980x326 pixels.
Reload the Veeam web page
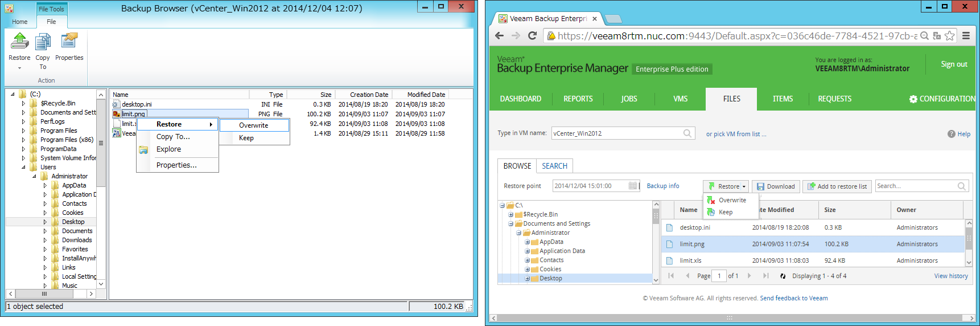pyautogui.click(x=533, y=36)
